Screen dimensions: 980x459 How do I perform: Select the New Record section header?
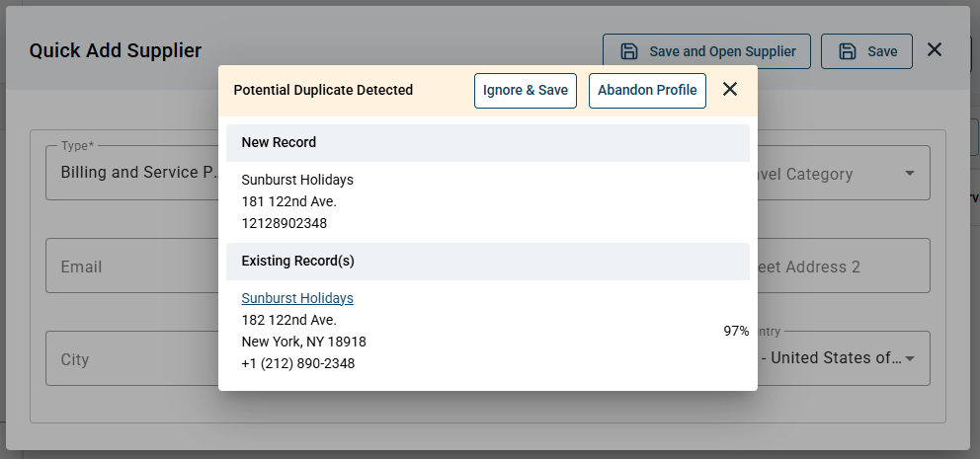(x=487, y=143)
